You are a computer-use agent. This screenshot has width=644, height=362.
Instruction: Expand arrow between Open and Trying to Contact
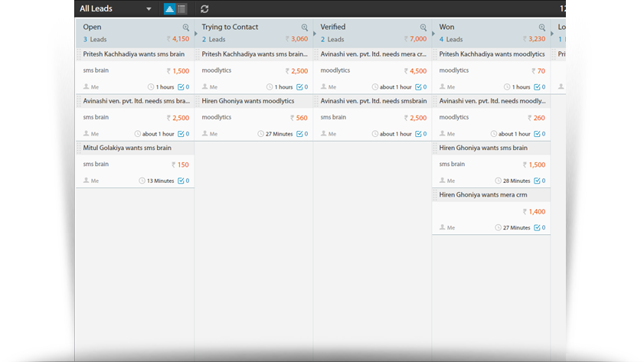point(195,32)
